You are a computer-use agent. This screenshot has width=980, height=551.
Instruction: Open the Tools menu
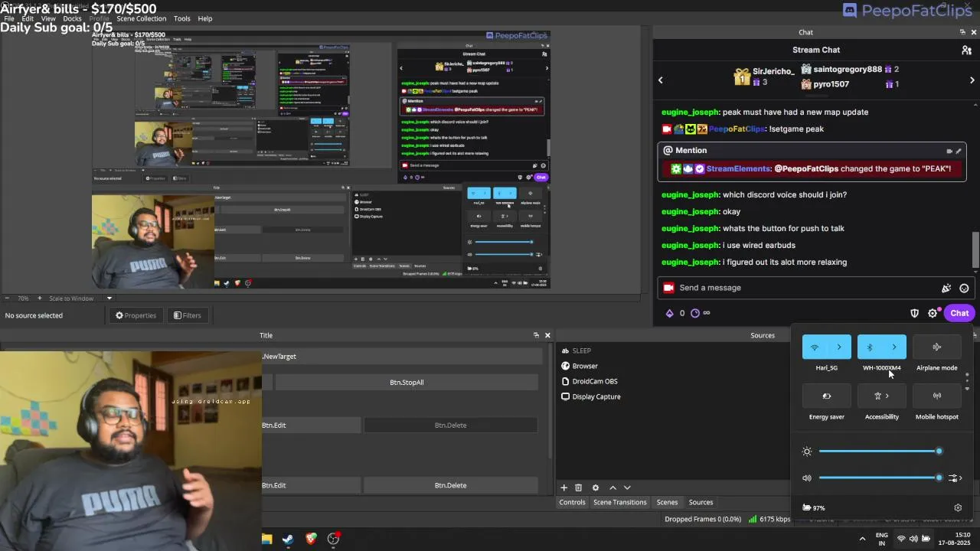tap(182, 18)
